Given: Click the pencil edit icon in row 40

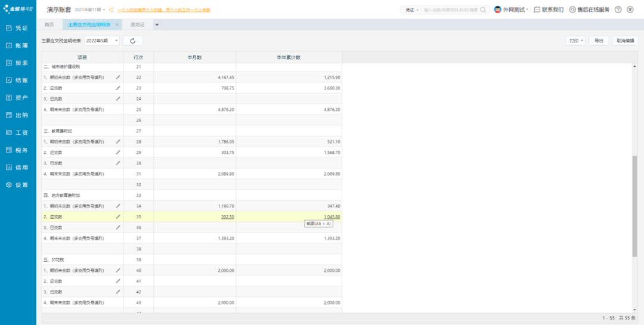Looking at the screenshot, I should (x=118, y=270).
